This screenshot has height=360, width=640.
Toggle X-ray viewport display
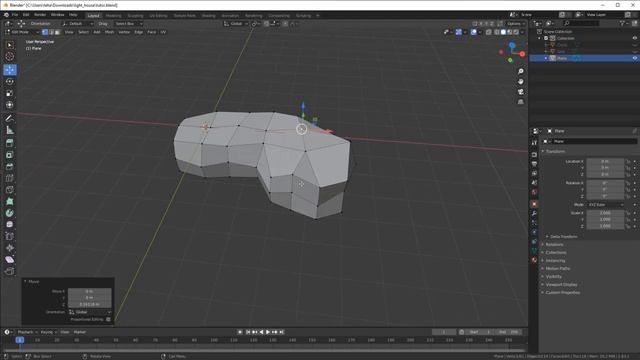[x=489, y=32]
